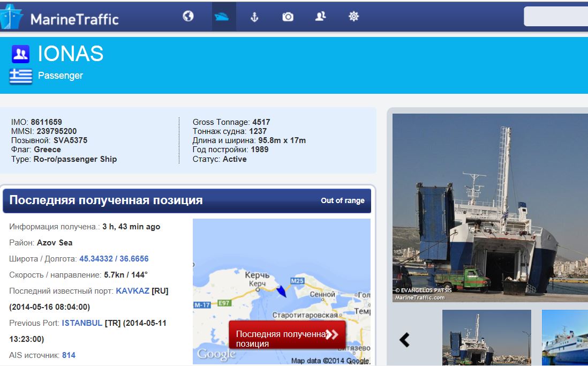Open the main IONAS ship photo
The image size is (588, 366).
pyautogui.click(x=490, y=208)
